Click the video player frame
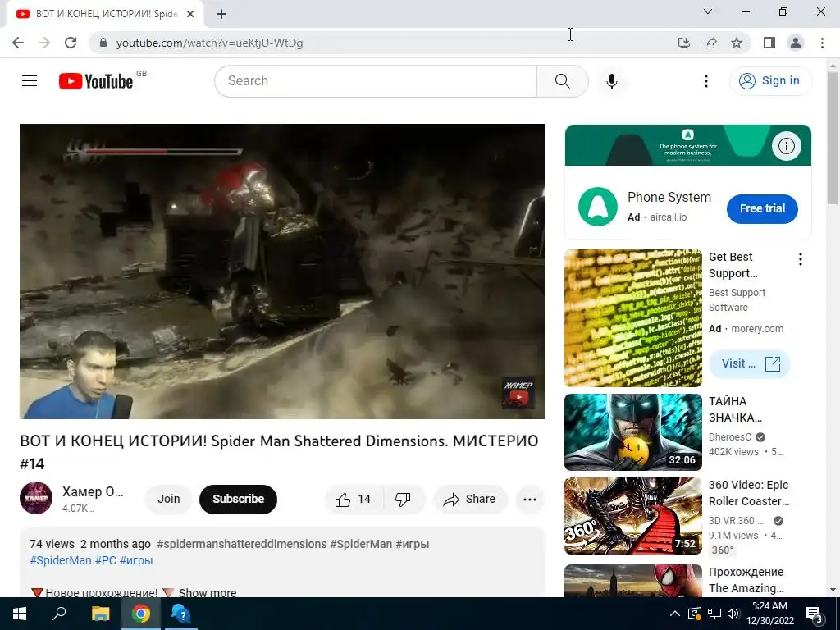The image size is (840, 630). 282,272
